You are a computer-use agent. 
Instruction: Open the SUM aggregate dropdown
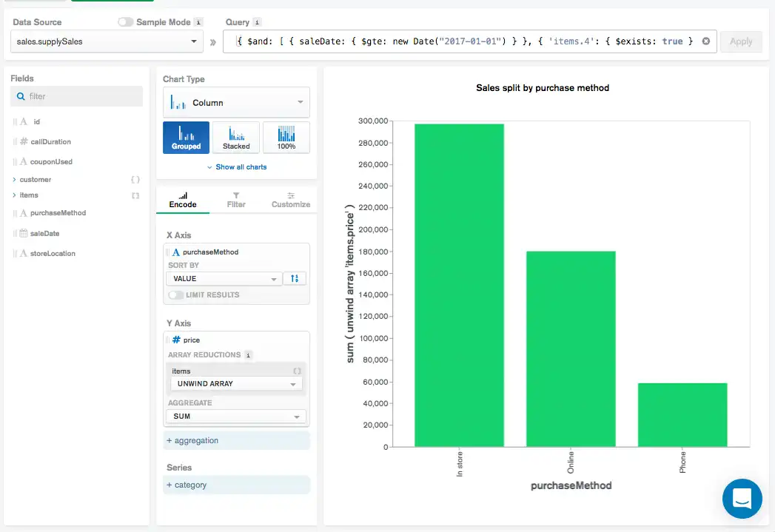(x=236, y=417)
